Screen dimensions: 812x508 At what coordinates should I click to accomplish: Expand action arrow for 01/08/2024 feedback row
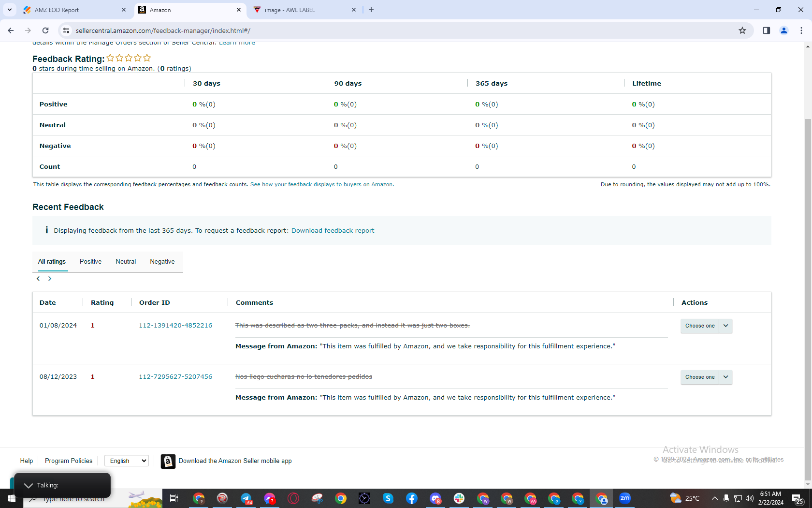tap(726, 326)
